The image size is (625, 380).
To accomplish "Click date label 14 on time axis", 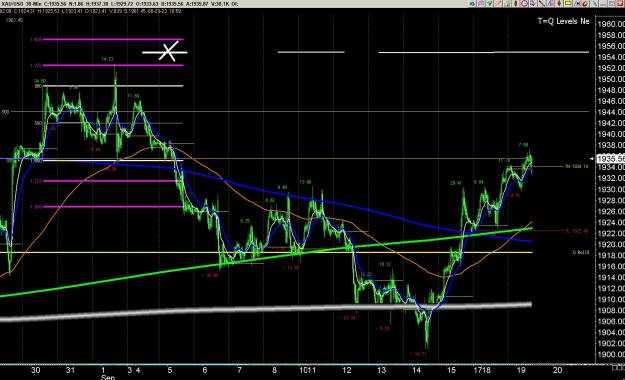I will [x=416, y=370].
